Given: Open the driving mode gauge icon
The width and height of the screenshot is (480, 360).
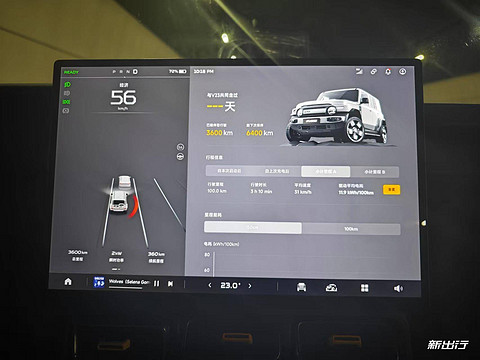Looking at the screenshot, I should pyautogui.click(x=331, y=288).
